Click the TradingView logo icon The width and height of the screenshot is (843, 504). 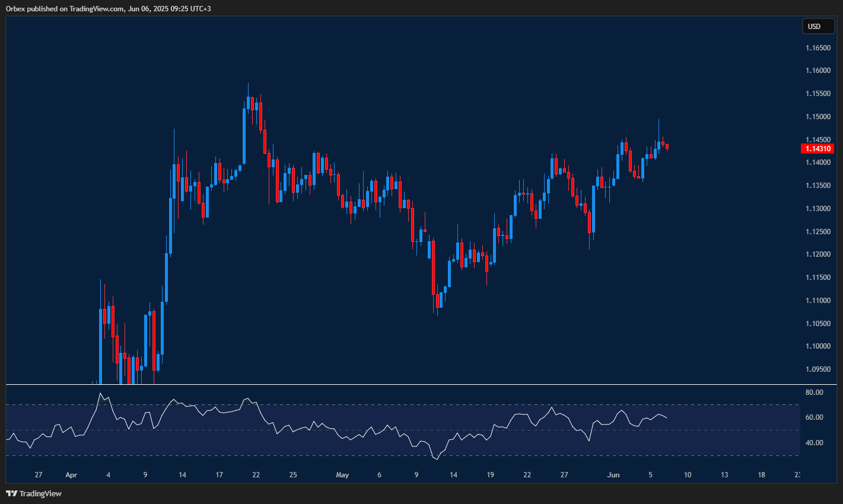[11, 493]
